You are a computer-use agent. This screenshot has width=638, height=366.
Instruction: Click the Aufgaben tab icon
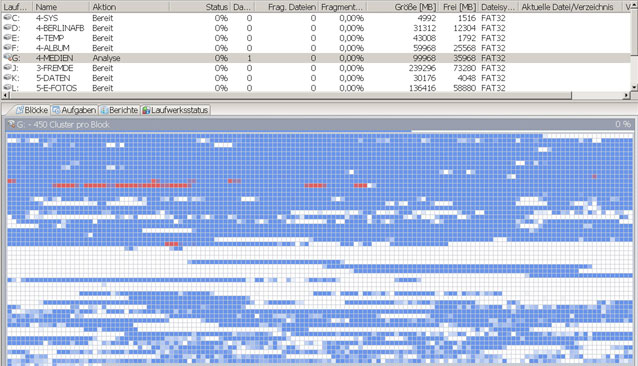56,110
